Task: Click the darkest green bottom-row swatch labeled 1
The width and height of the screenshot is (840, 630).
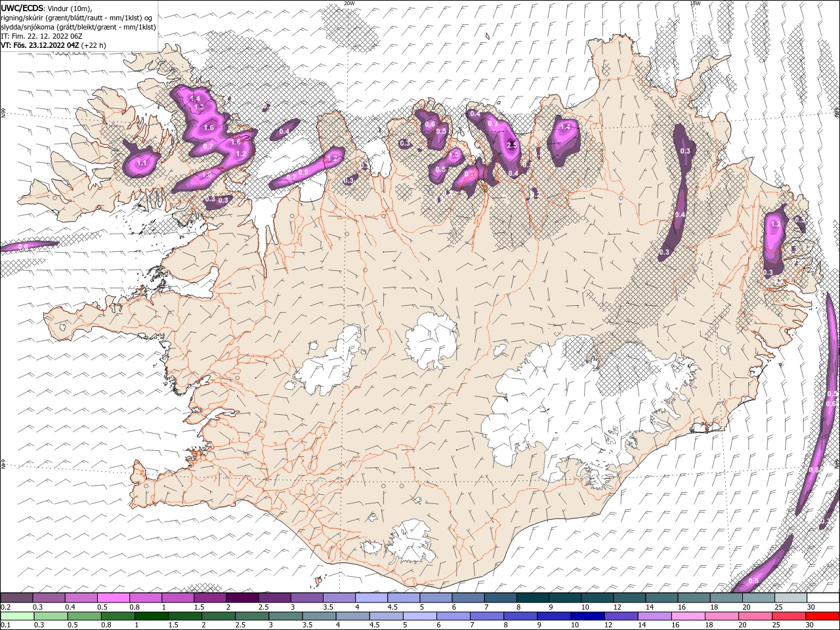Action: tap(151, 616)
